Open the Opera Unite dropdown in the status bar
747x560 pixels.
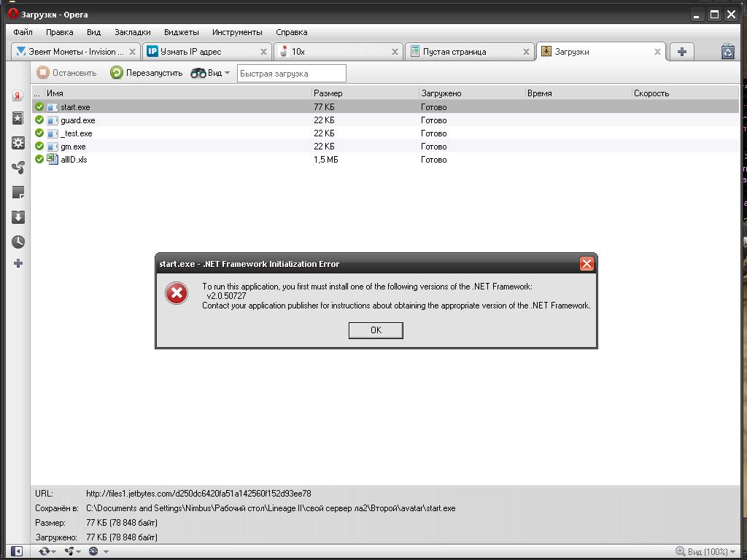pos(72,551)
